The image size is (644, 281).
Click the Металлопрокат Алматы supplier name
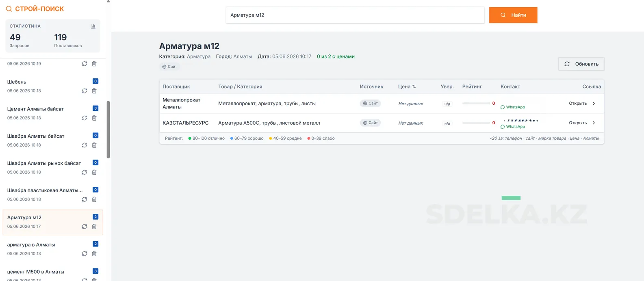(181, 104)
